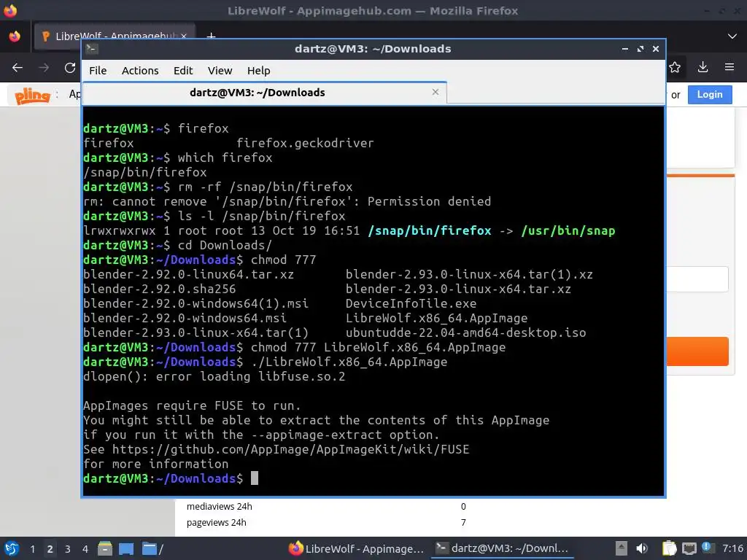Viewport: 747px width, 560px height.
Task: Switch to LibreWolf - Appimage taskbar window
Action: 356,548
